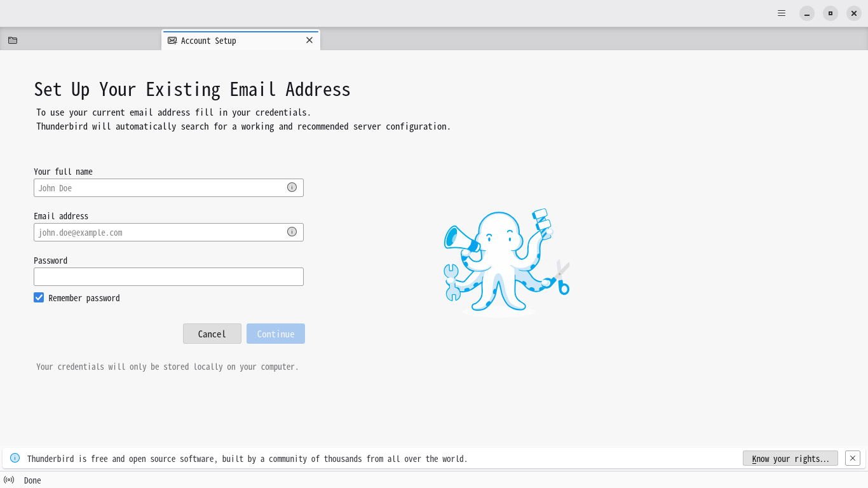The image size is (868, 488).
Task: Click the octopus mascot illustration
Action: [x=506, y=262]
